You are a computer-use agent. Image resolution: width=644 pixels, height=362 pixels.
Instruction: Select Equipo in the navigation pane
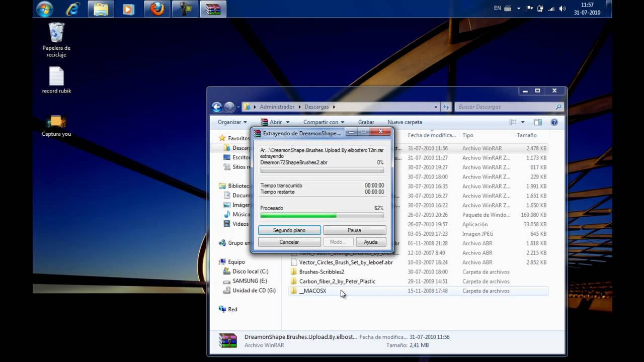(x=232, y=262)
